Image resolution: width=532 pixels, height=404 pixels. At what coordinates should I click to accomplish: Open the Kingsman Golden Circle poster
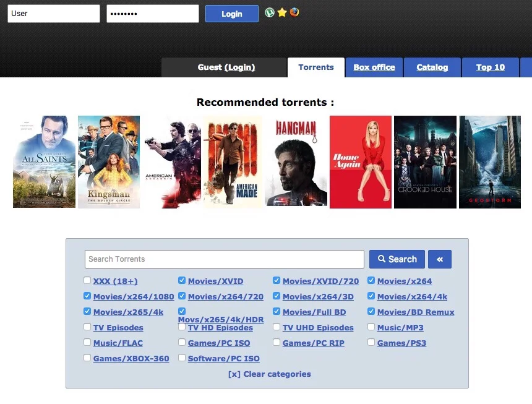coord(109,162)
